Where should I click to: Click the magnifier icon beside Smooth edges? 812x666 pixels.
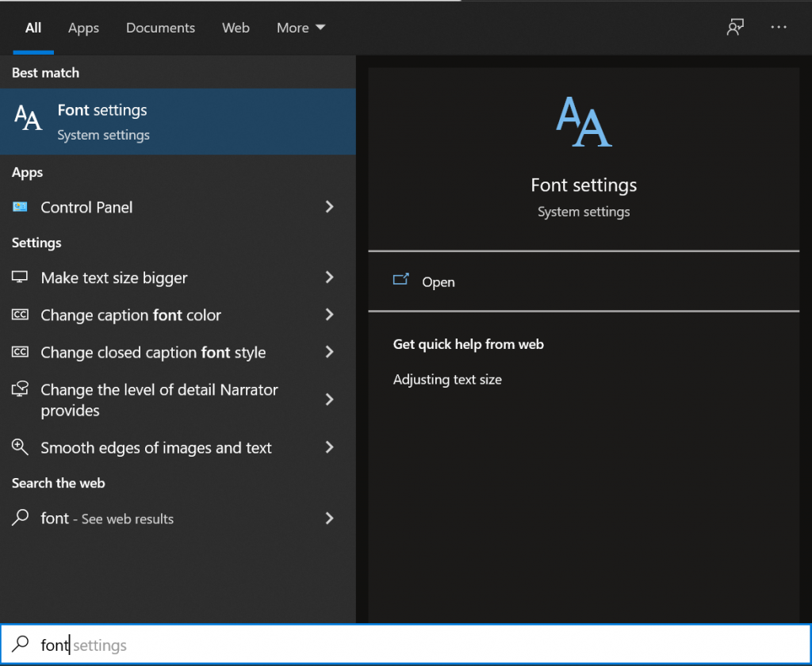pyautogui.click(x=20, y=447)
